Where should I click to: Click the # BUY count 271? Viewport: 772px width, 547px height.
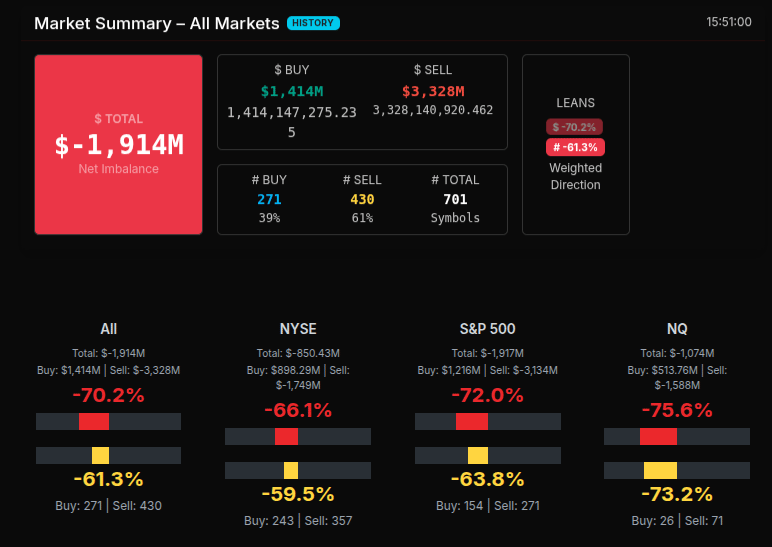pyautogui.click(x=269, y=200)
